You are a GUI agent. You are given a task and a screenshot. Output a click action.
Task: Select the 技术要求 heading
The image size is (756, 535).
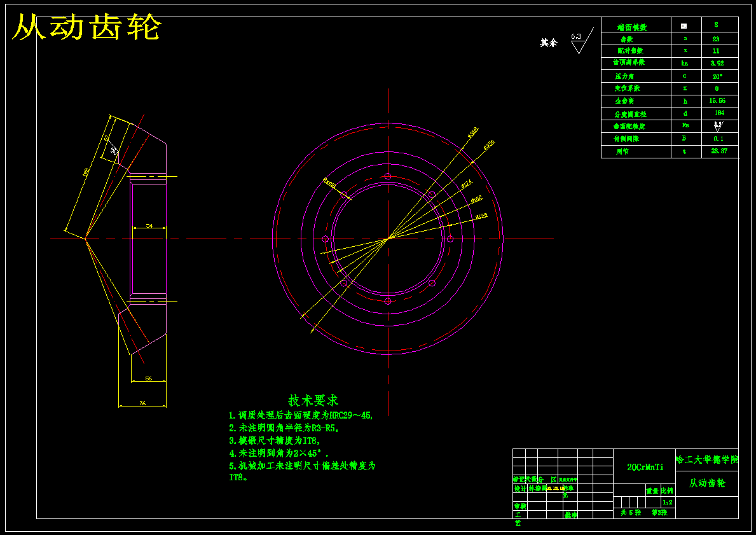tap(313, 400)
